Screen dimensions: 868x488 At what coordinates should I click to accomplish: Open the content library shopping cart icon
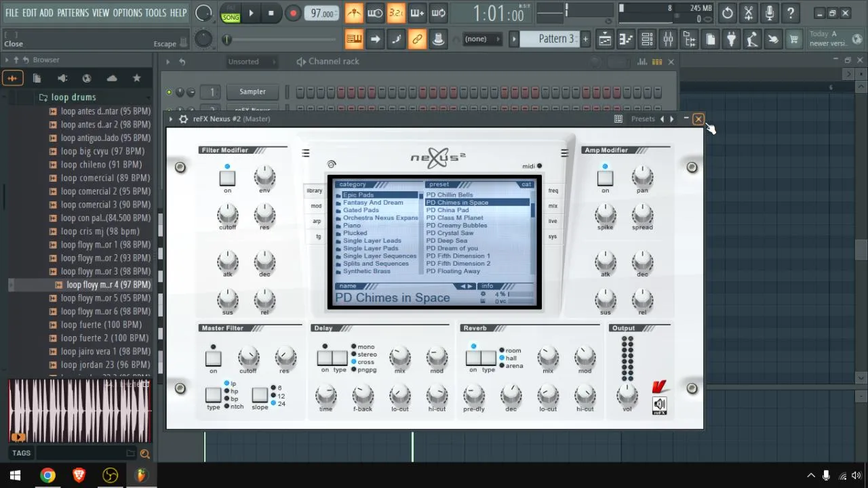pyautogui.click(x=793, y=39)
